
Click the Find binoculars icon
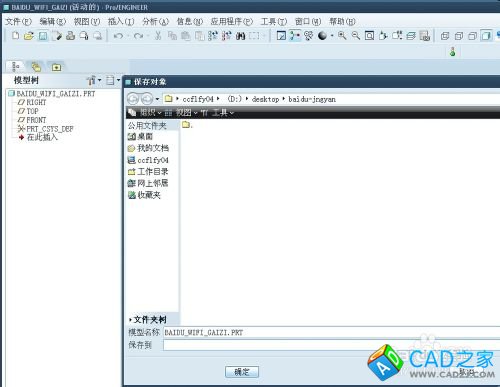click(240, 36)
